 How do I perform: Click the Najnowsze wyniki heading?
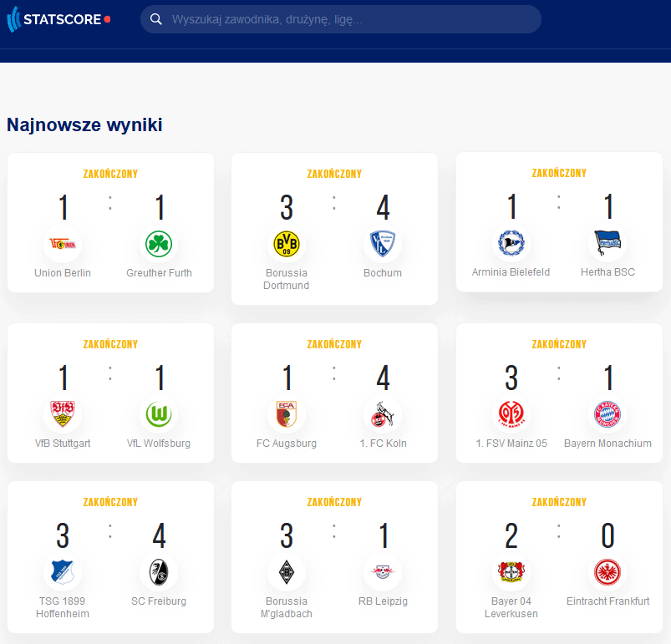point(84,124)
